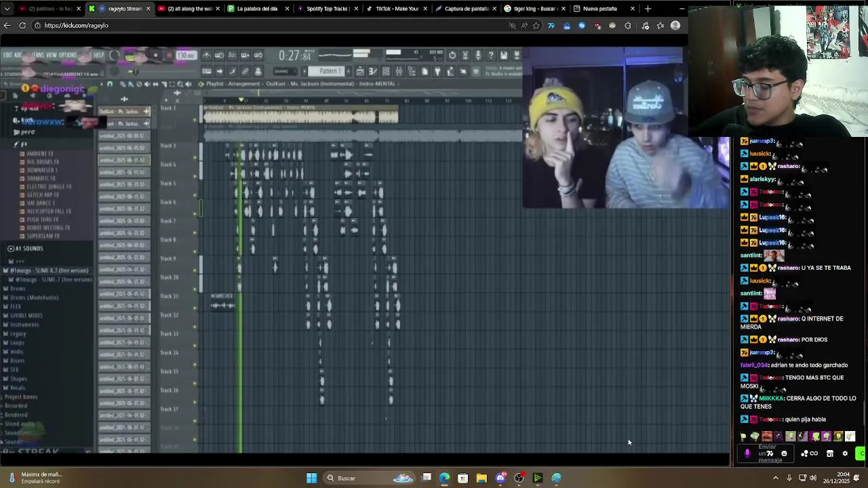Select the Draw pencil tool in the playlist toolbar
This screenshot has width=868, height=488.
[x=123, y=84]
